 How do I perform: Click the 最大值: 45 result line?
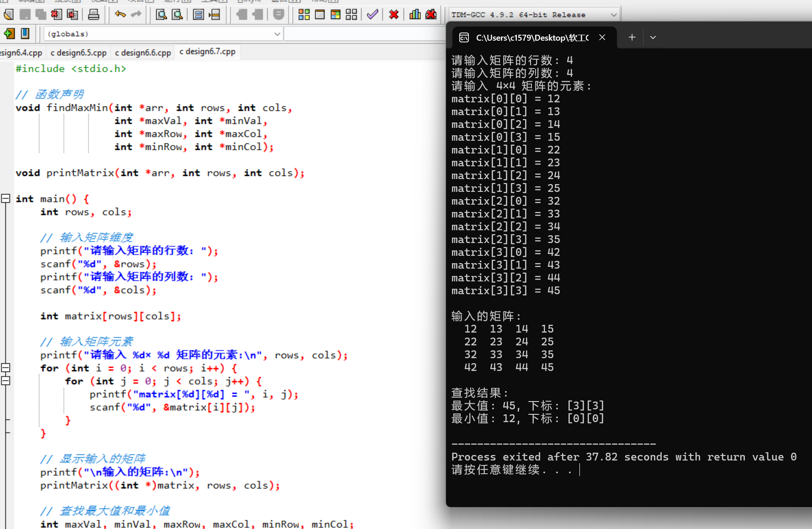coord(528,406)
